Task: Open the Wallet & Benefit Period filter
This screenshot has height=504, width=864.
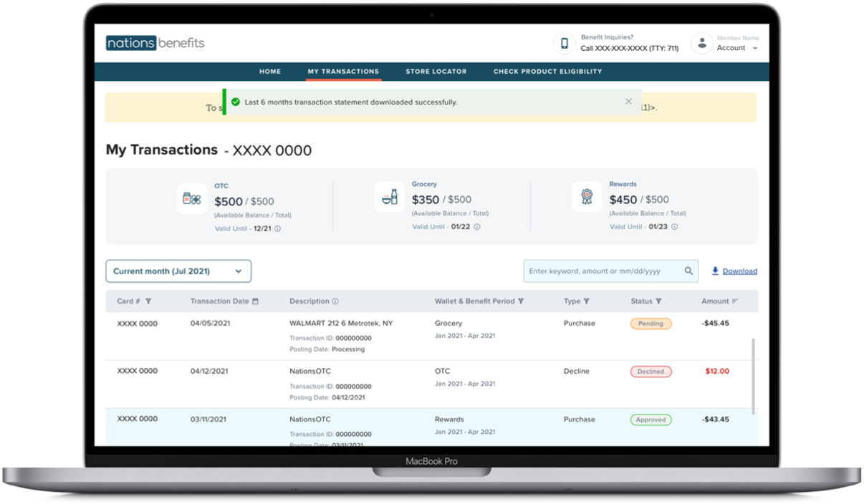Action: (x=521, y=301)
